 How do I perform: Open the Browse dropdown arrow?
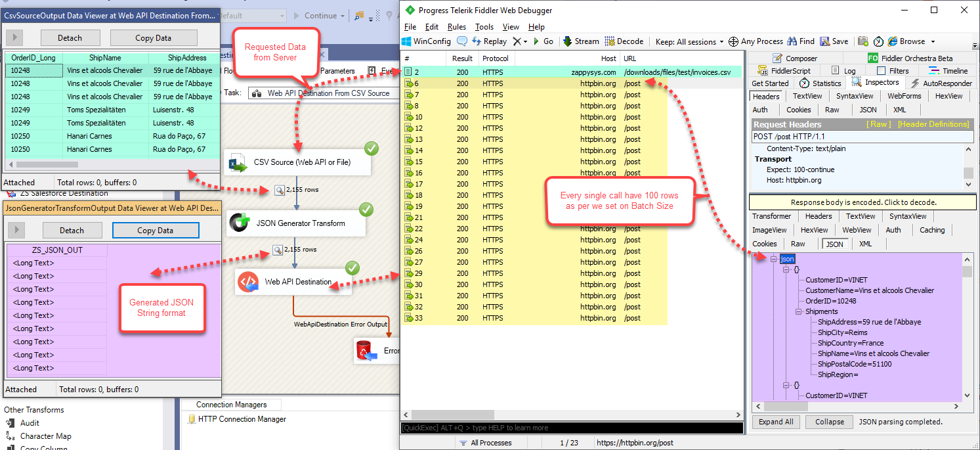click(x=933, y=41)
